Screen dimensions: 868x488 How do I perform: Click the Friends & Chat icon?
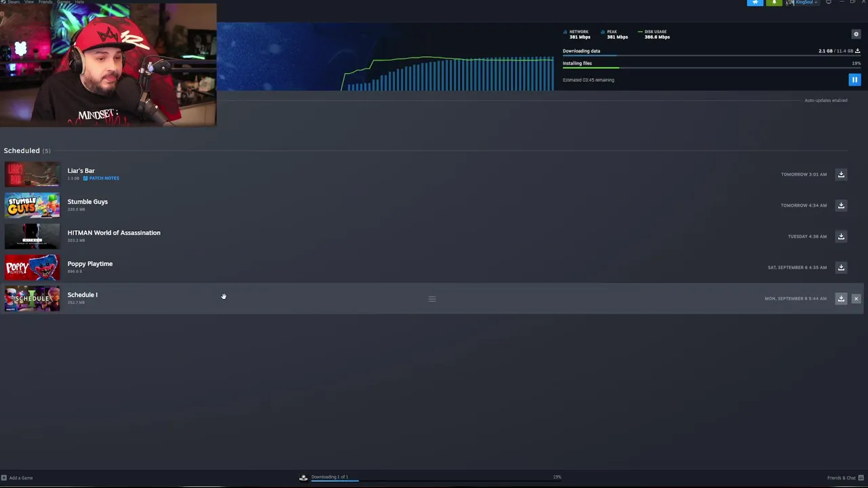point(860,478)
